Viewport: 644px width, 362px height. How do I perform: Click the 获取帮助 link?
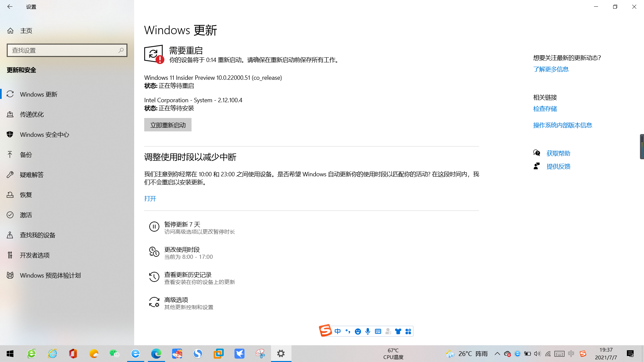[558, 153]
